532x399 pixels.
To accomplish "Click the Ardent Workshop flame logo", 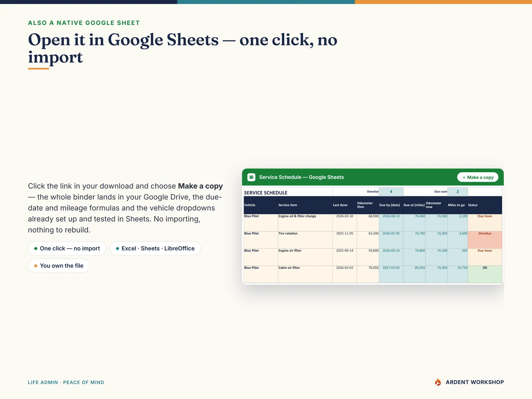I will point(438,382).
